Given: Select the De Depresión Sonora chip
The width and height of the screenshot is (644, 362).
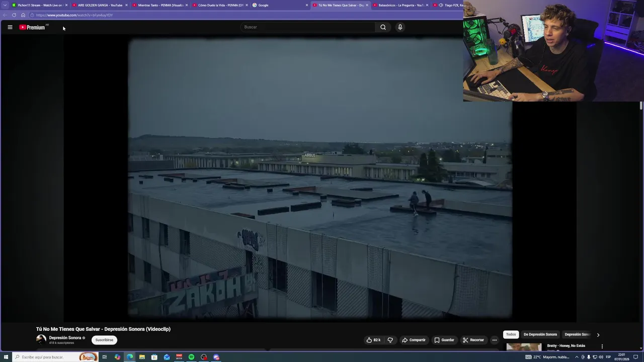Looking at the screenshot, I should click(540, 334).
